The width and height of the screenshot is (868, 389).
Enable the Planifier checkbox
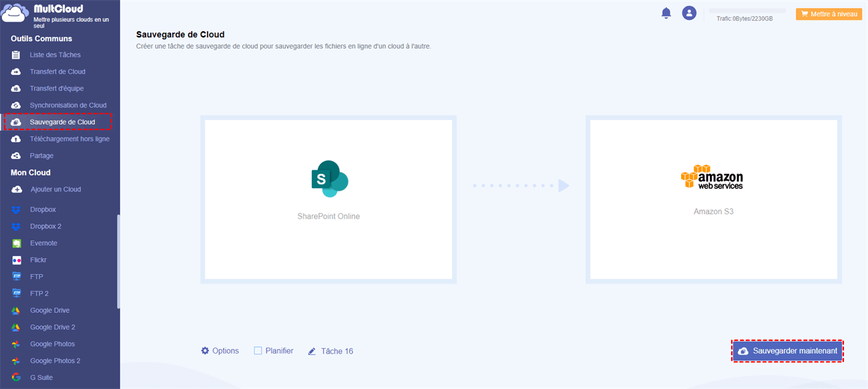tap(258, 350)
